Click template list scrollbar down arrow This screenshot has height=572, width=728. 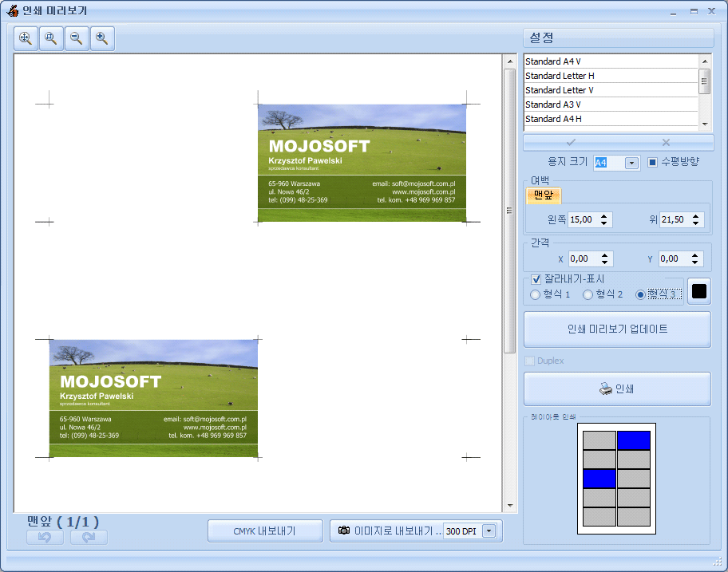tap(705, 124)
